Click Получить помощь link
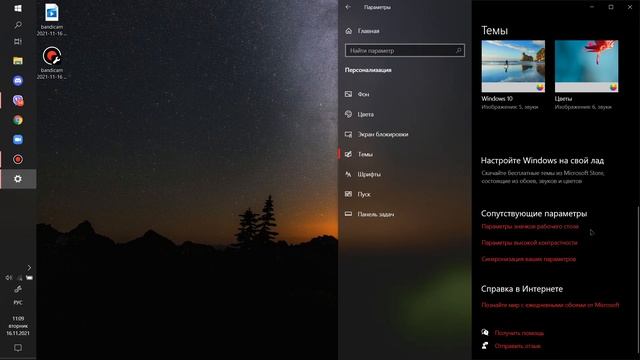The width and height of the screenshot is (640, 360). click(519, 333)
